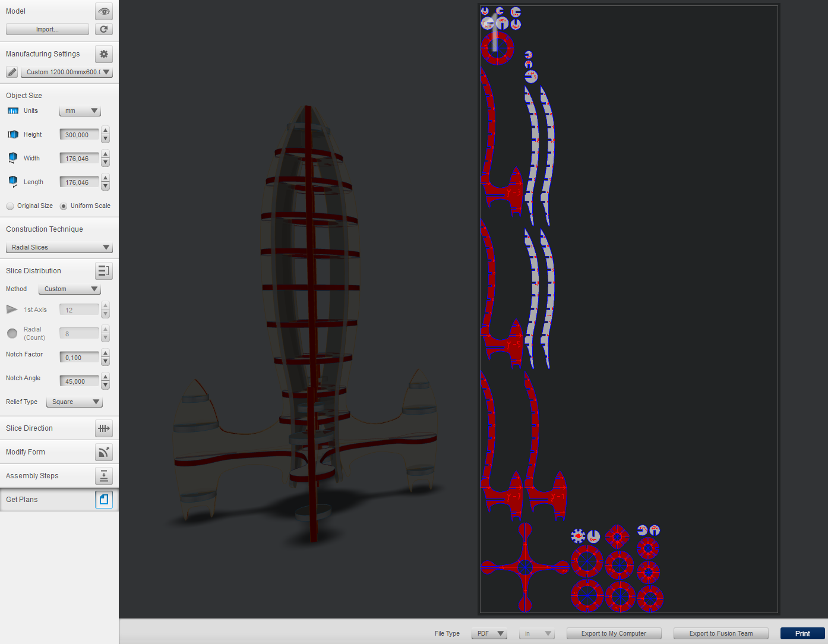The image size is (828, 644).
Task: Increase the Height value
Action: coord(105,131)
